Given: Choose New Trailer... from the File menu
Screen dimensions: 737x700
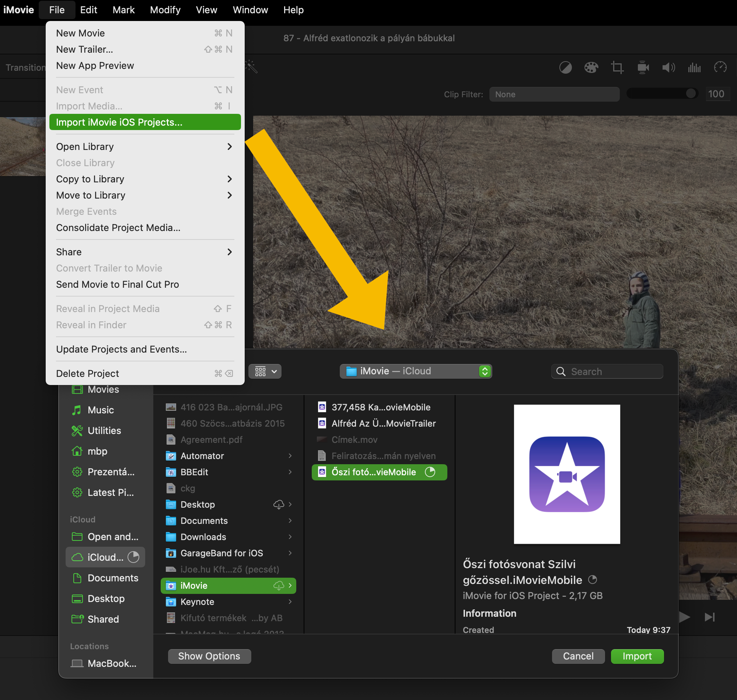Looking at the screenshot, I should [145, 49].
